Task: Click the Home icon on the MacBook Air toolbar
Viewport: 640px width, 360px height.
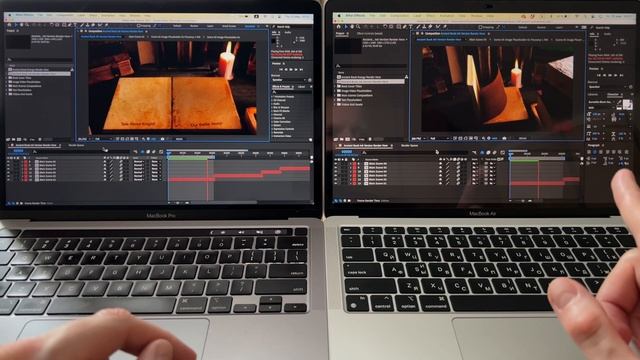Action: [x=339, y=27]
